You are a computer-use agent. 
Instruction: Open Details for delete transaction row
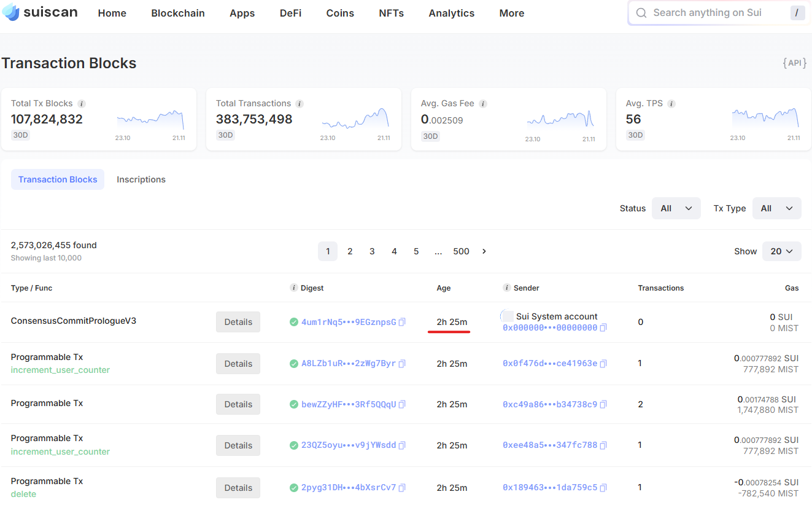(x=238, y=488)
